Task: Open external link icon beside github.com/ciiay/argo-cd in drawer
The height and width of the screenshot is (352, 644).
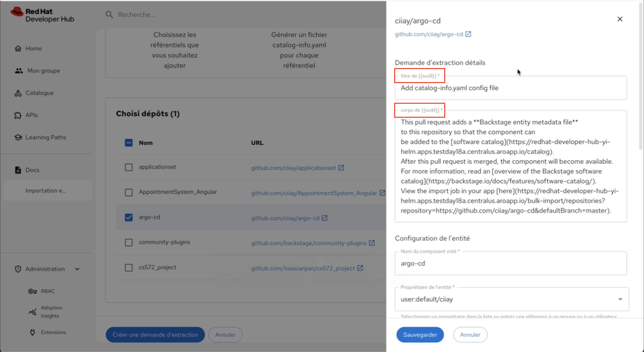Action: click(468, 34)
